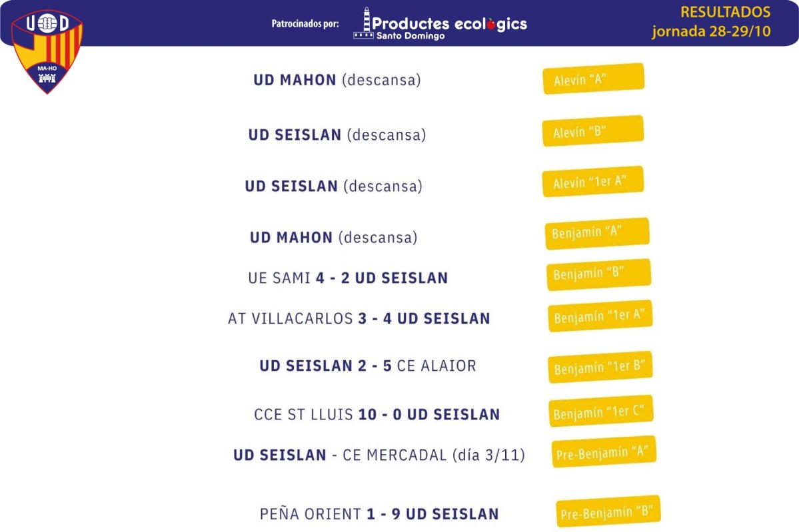Open the Benjamín "1er A" label
799x532 pixels.
pyautogui.click(x=600, y=316)
